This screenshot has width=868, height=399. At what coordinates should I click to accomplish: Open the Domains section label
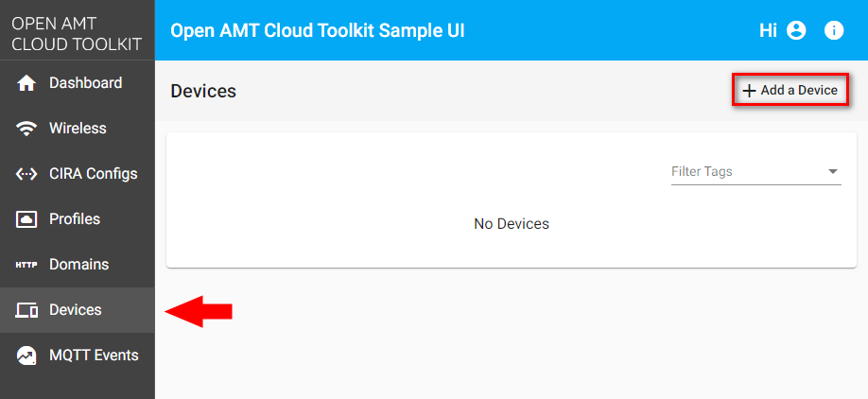tap(78, 265)
